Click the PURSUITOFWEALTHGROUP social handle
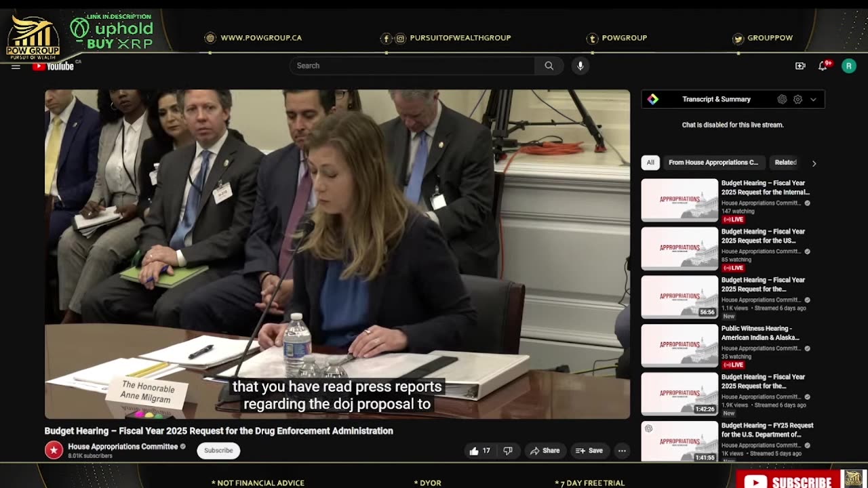Image resolution: width=868 pixels, height=488 pixels. click(x=460, y=38)
